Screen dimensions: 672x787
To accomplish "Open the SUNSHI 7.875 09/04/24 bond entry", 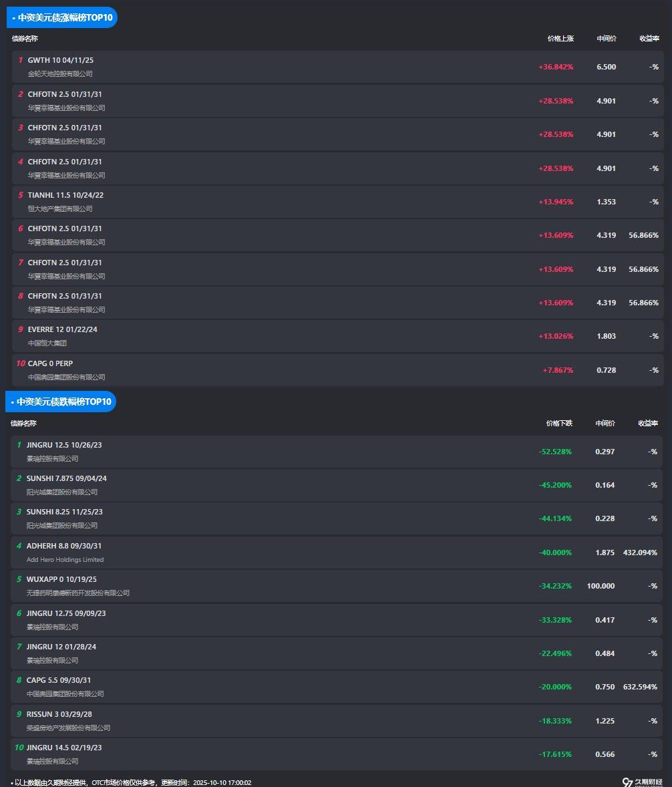I will [66, 478].
